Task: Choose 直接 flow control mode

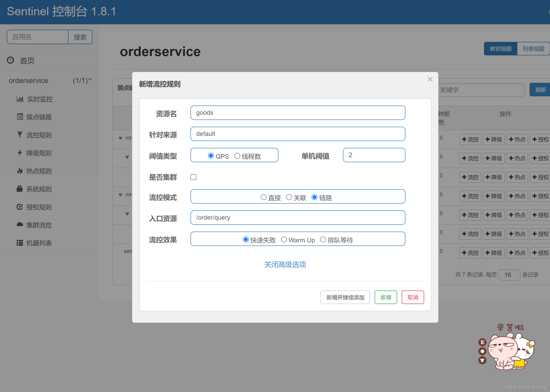Action: tap(264, 197)
